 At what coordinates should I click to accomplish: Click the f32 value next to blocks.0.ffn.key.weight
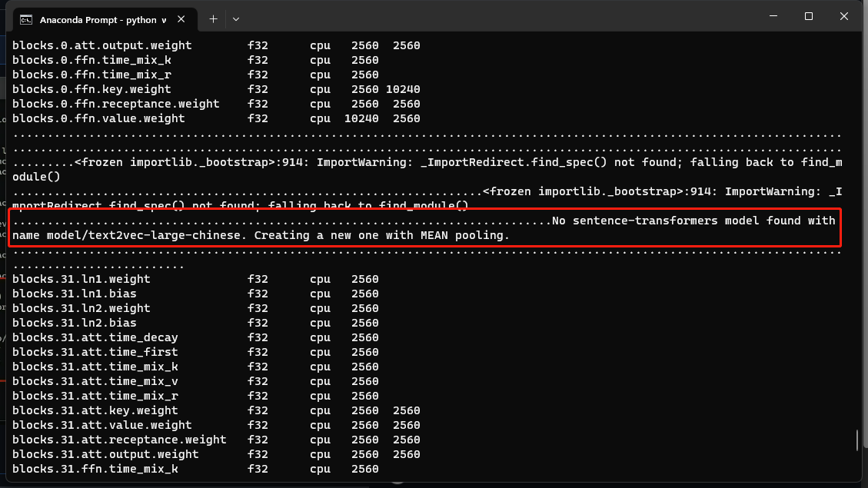(258, 89)
